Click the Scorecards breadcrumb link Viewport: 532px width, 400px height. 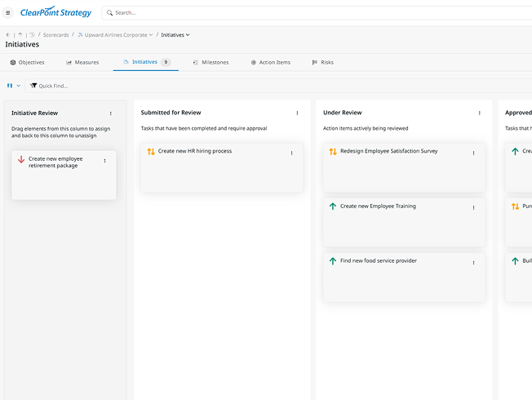coord(55,35)
